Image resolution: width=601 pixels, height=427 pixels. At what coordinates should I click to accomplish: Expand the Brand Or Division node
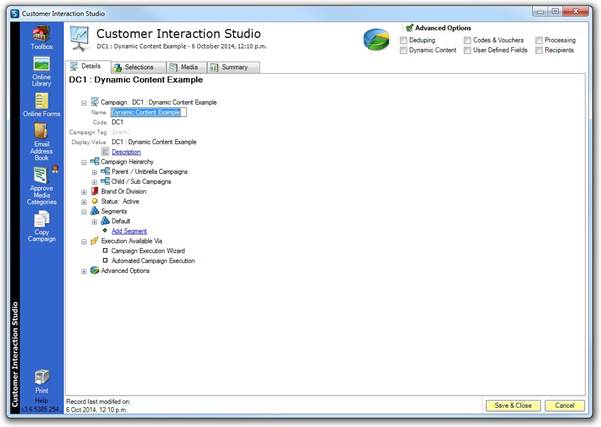tap(84, 192)
